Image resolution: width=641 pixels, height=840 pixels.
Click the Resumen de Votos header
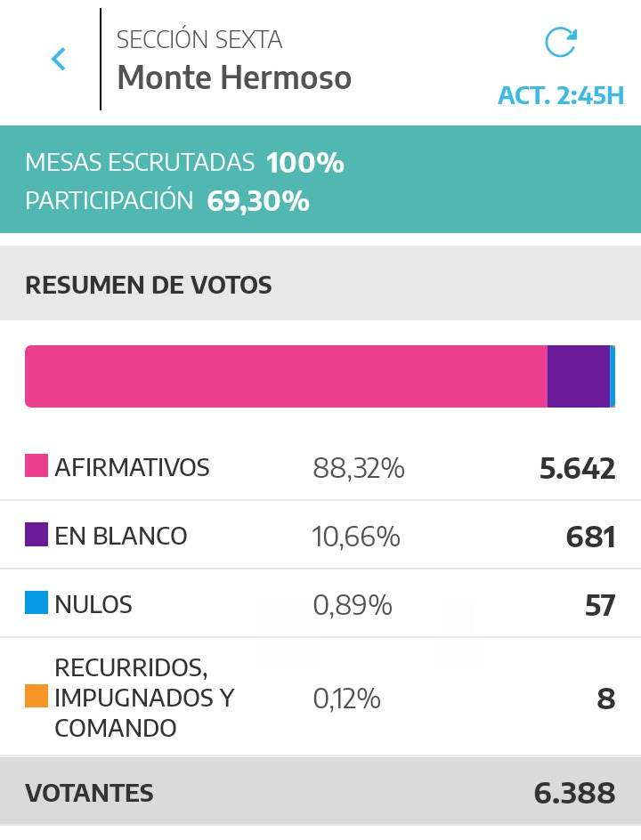[x=149, y=286]
